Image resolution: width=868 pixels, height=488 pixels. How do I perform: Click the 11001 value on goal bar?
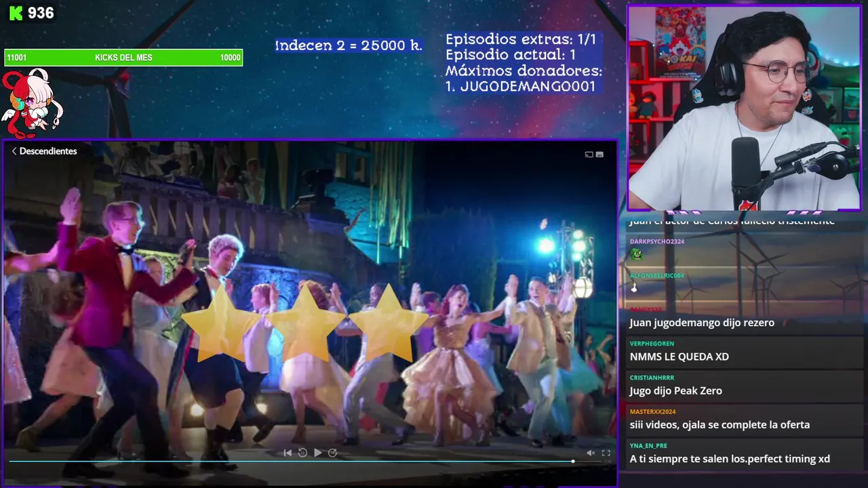pyautogui.click(x=17, y=58)
